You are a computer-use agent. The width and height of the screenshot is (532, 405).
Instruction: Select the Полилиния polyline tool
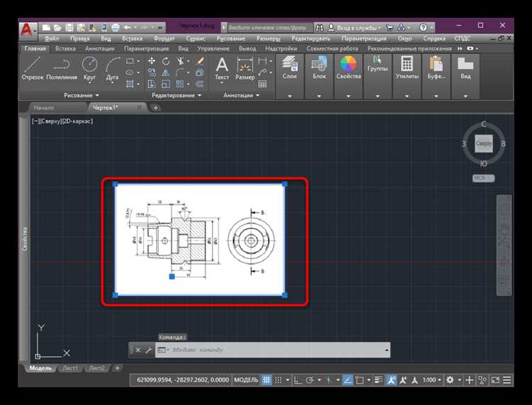coord(62,69)
